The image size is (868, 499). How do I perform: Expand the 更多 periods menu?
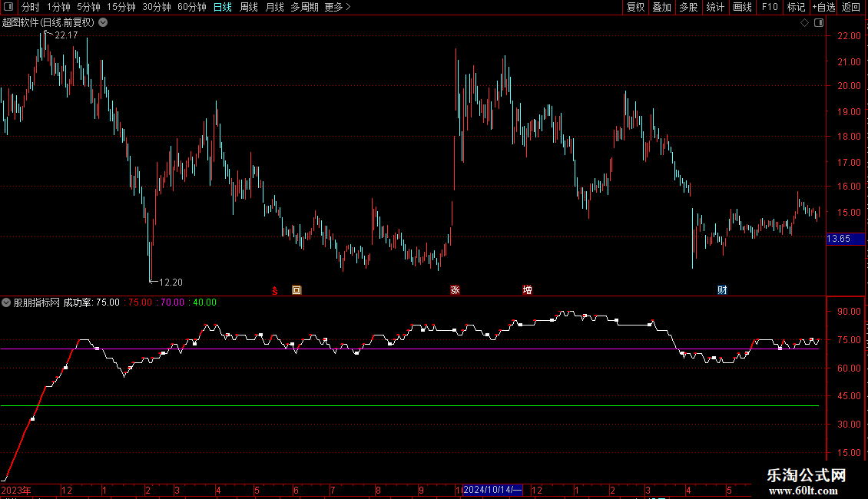338,7
